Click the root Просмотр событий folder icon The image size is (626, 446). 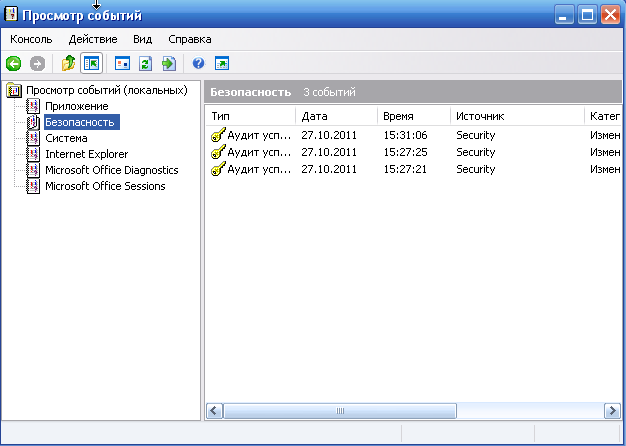click(14, 90)
